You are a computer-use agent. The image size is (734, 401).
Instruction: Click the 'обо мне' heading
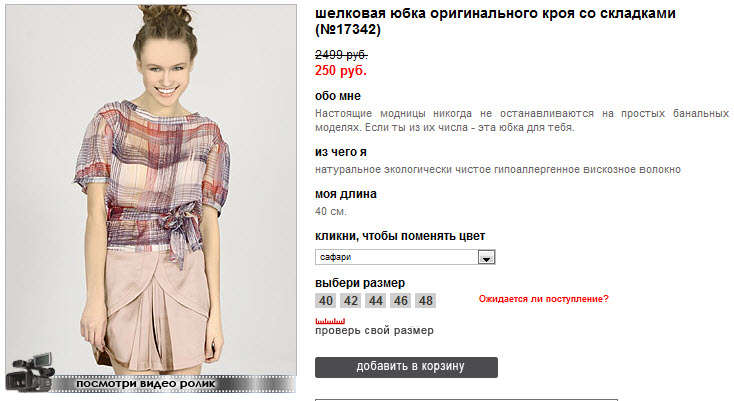[x=338, y=96]
